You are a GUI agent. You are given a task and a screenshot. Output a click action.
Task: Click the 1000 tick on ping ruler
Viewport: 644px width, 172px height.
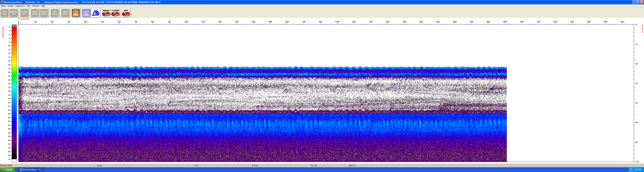[186, 22]
